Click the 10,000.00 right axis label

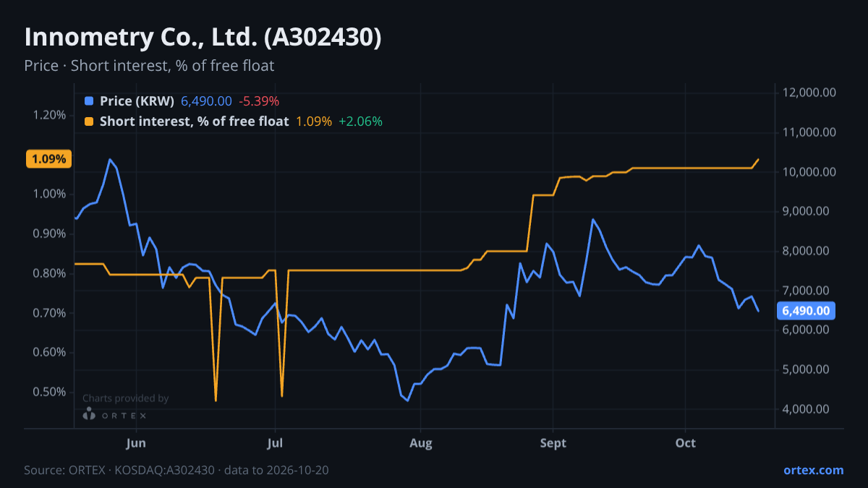click(809, 172)
